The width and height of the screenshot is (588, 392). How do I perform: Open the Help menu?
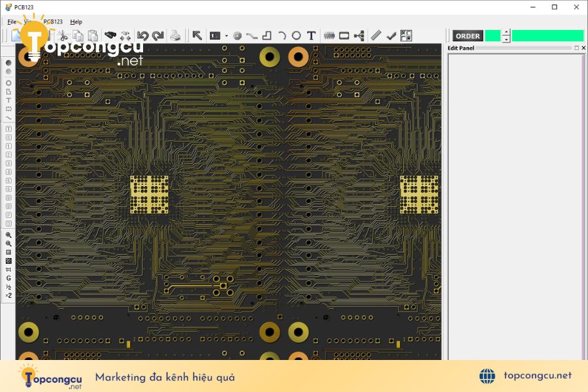pyautogui.click(x=76, y=22)
